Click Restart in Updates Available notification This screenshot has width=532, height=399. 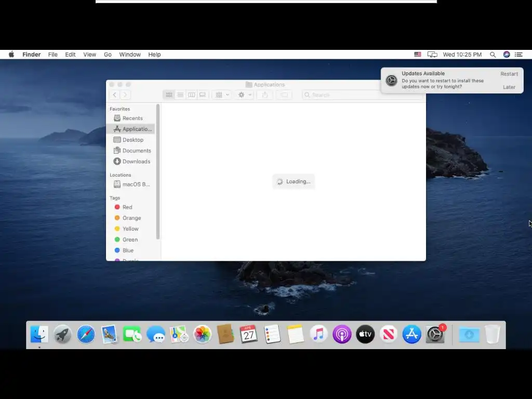pyautogui.click(x=509, y=74)
